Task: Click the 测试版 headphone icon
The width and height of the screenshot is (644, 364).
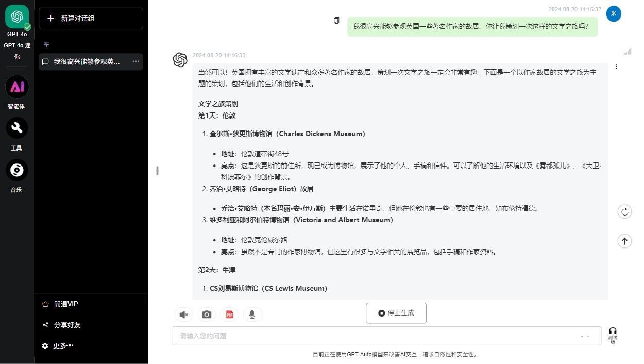Action: [613, 336]
